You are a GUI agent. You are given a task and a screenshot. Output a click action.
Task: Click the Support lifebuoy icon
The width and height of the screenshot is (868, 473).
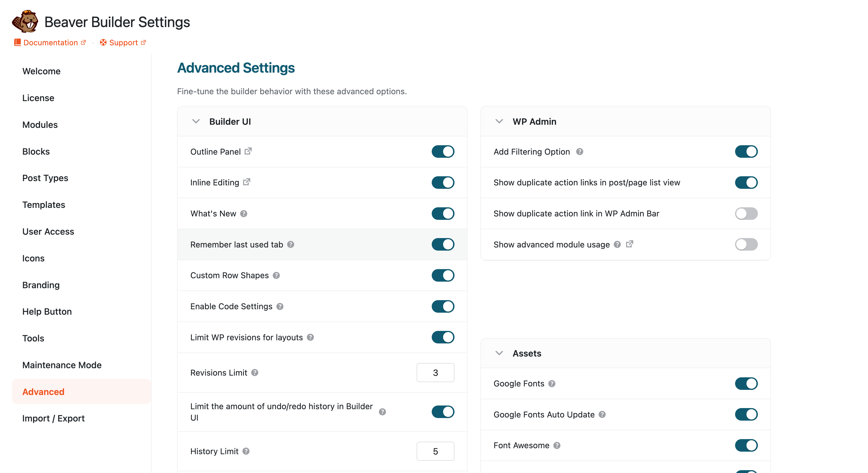pyautogui.click(x=103, y=42)
